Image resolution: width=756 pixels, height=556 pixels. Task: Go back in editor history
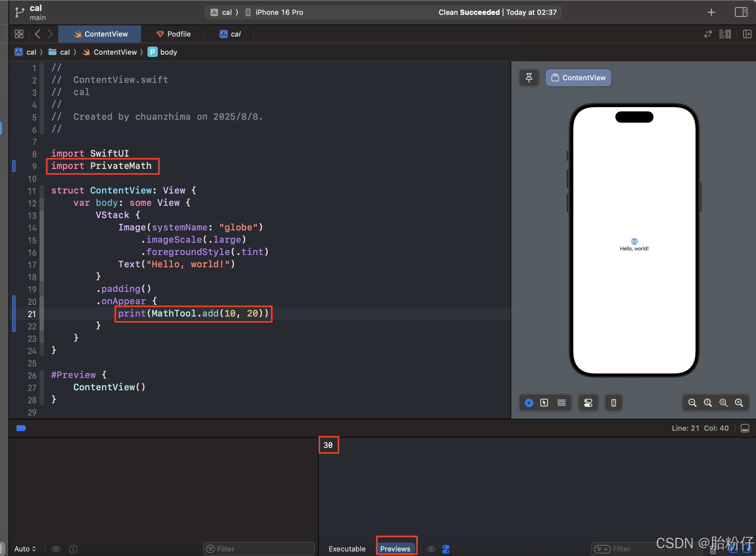point(37,34)
